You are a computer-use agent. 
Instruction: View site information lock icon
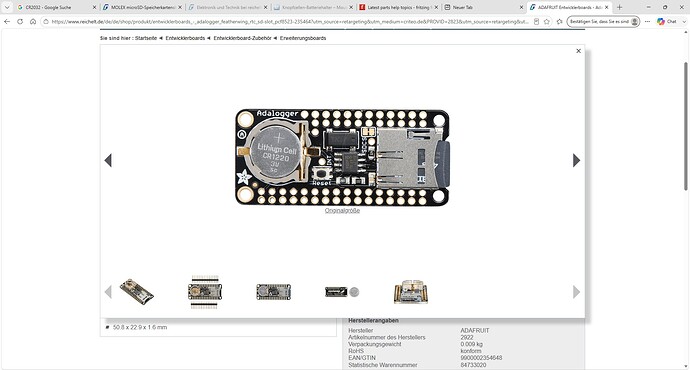[x=46, y=22]
